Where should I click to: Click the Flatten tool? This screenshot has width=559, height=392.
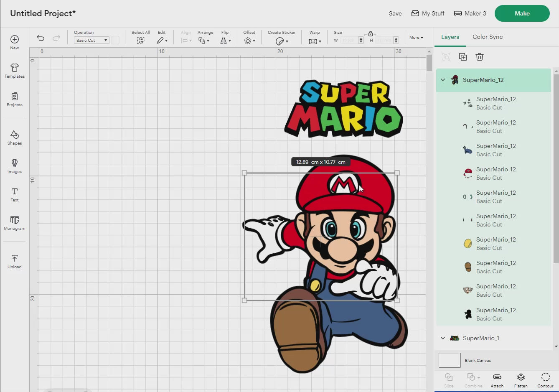pos(521,380)
